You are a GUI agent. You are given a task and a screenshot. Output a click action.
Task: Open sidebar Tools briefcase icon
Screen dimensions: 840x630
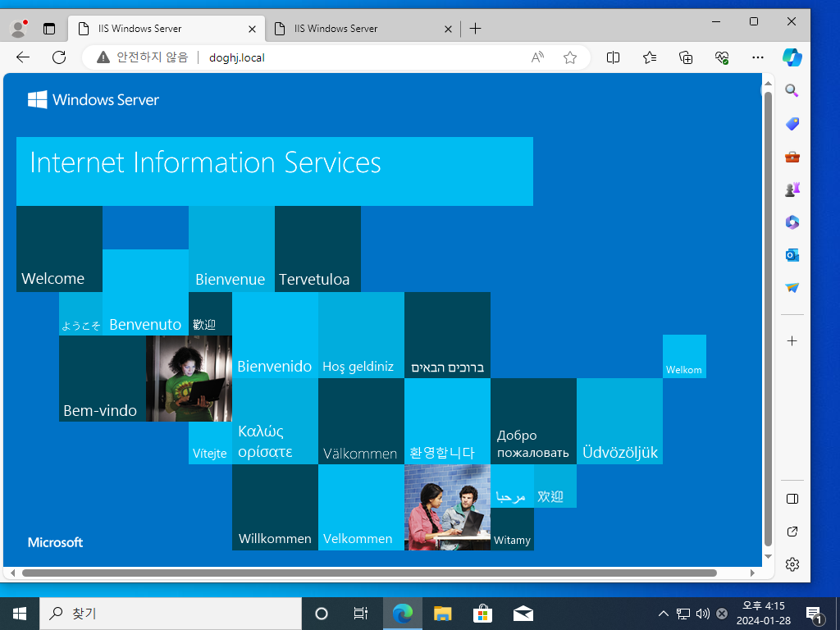pos(792,157)
